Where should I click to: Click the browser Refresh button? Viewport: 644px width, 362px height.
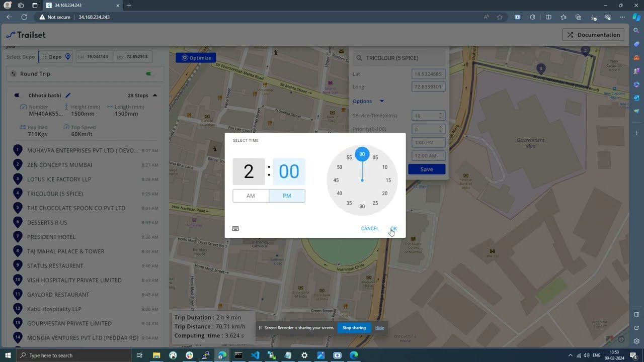(24, 17)
